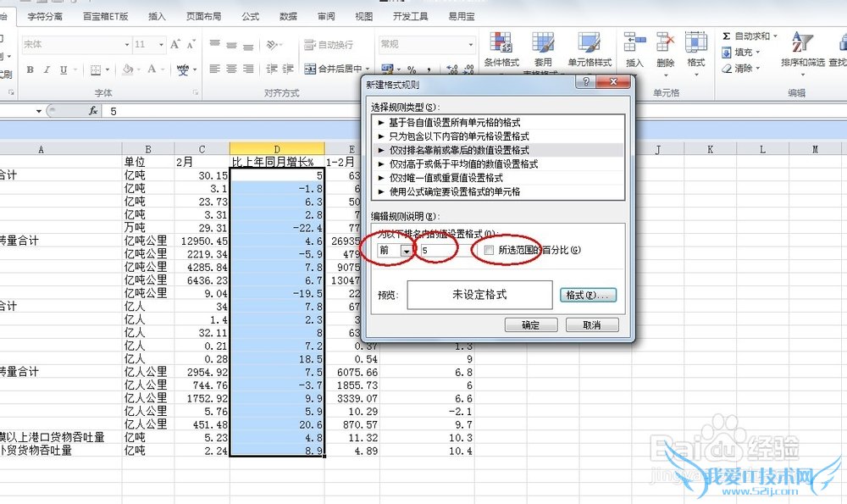Click cell with value 12950.45
The height and width of the screenshot is (504, 847).
202,241
